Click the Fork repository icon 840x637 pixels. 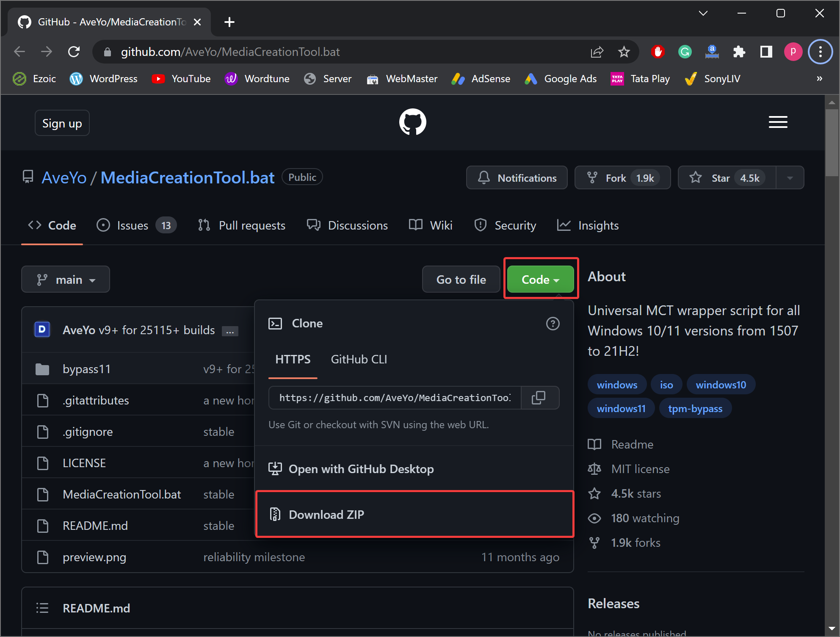point(591,177)
